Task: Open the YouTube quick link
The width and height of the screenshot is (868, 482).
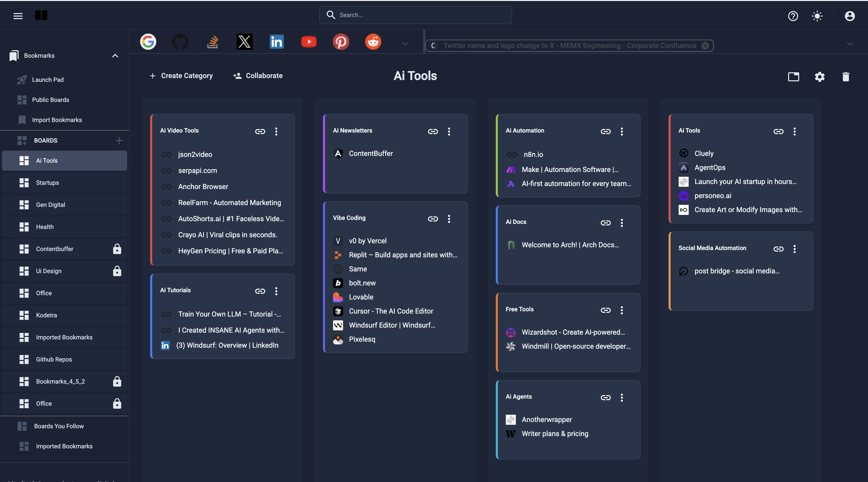Action: click(x=309, y=42)
